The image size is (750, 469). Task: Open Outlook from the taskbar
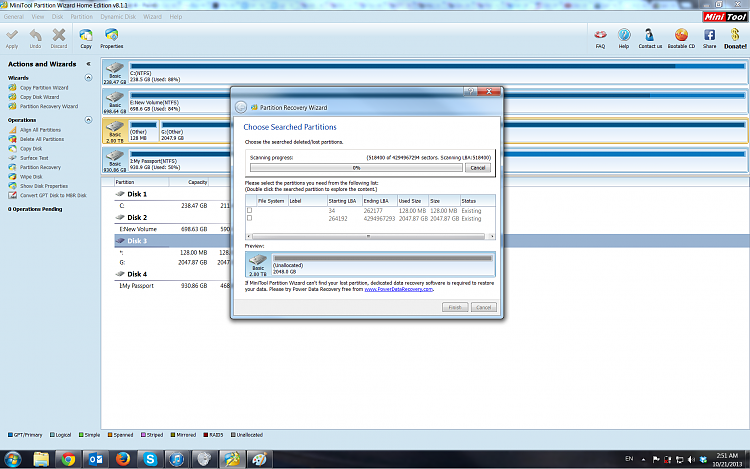coord(96,459)
